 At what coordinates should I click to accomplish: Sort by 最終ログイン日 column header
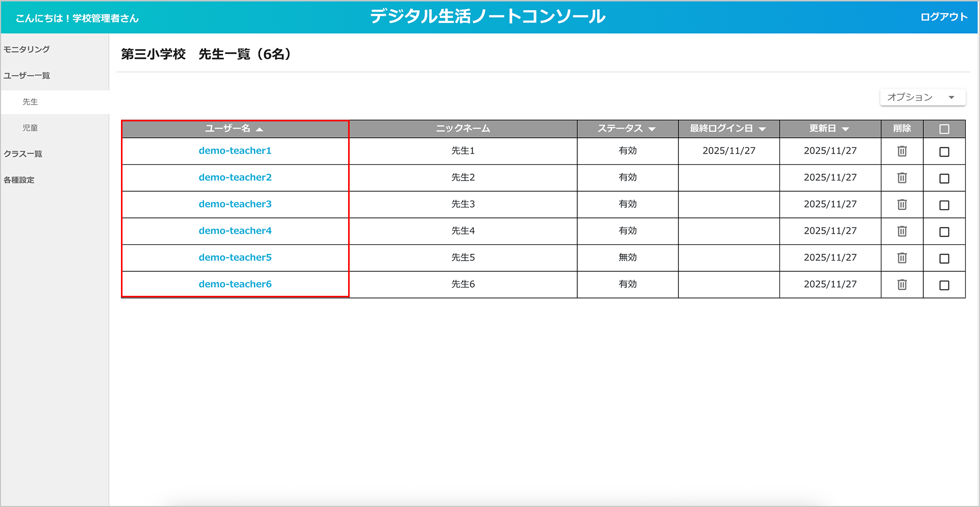pyautogui.click(x=728, y=129)
